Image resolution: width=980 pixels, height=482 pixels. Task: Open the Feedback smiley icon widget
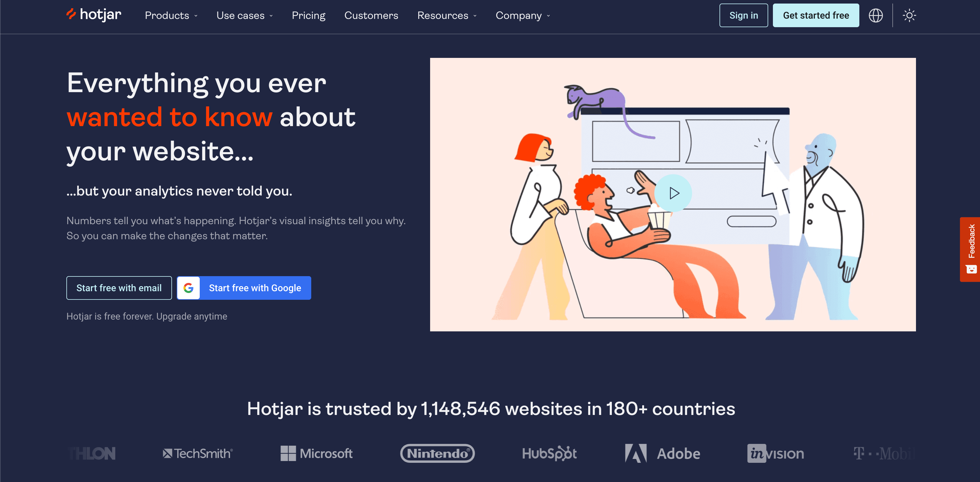pyautogui.click(x=971, y=269)
